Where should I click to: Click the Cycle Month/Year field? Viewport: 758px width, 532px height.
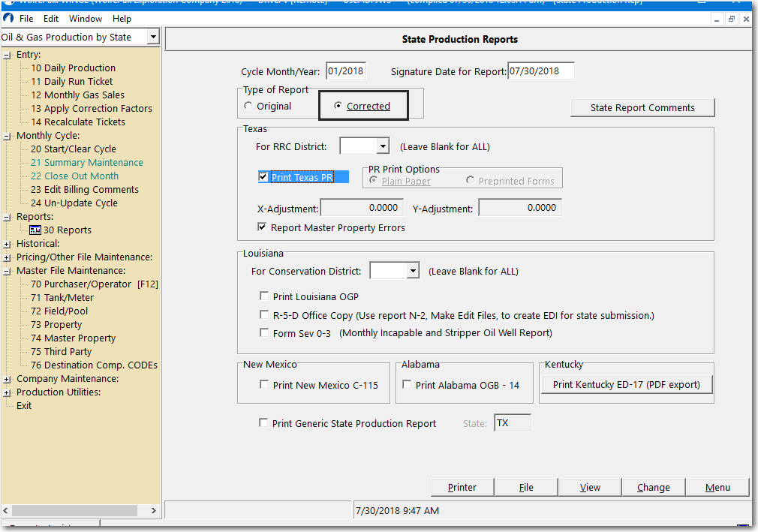[347, 70]
